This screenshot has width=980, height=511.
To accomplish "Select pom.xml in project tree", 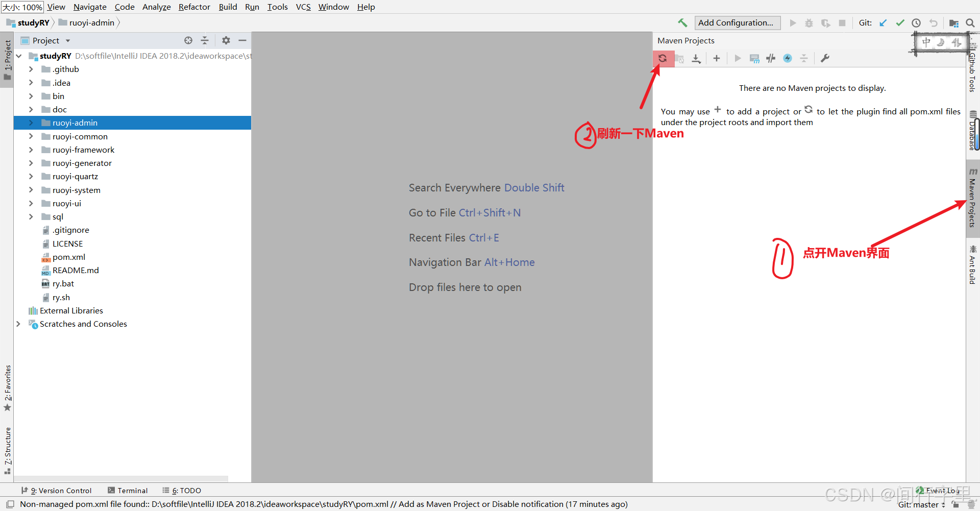I will coord(69,257).
